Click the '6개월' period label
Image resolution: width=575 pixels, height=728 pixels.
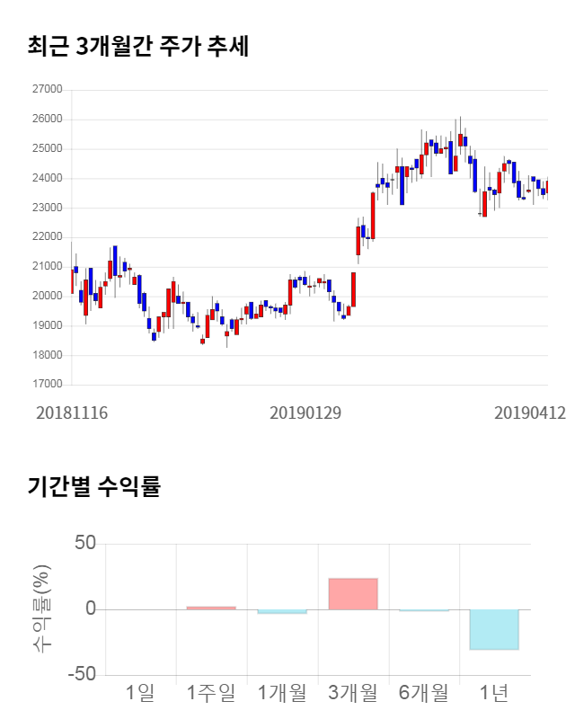coord(423,692)
